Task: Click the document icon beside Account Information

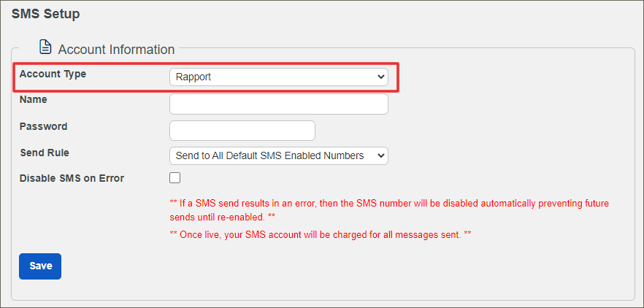Action: [45, 47]
